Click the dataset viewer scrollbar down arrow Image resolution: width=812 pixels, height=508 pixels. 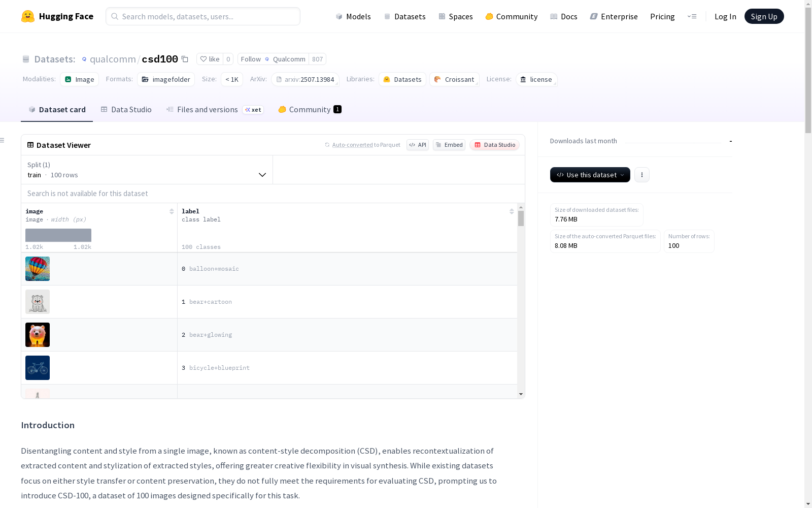521,394
